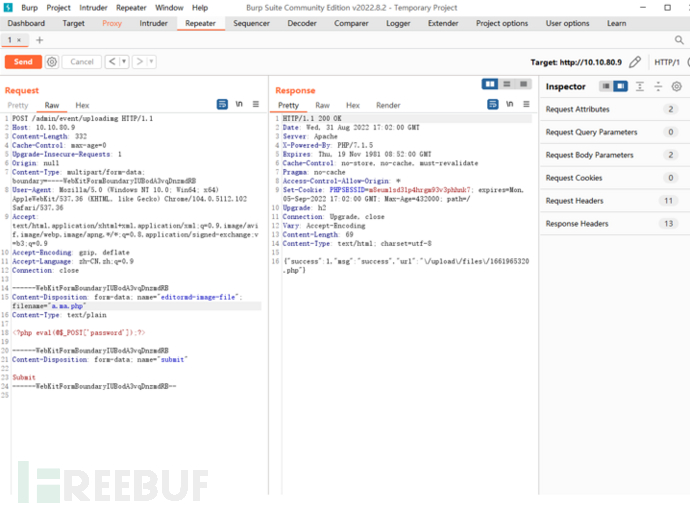Expand Response Headers section

coord(615,224)
